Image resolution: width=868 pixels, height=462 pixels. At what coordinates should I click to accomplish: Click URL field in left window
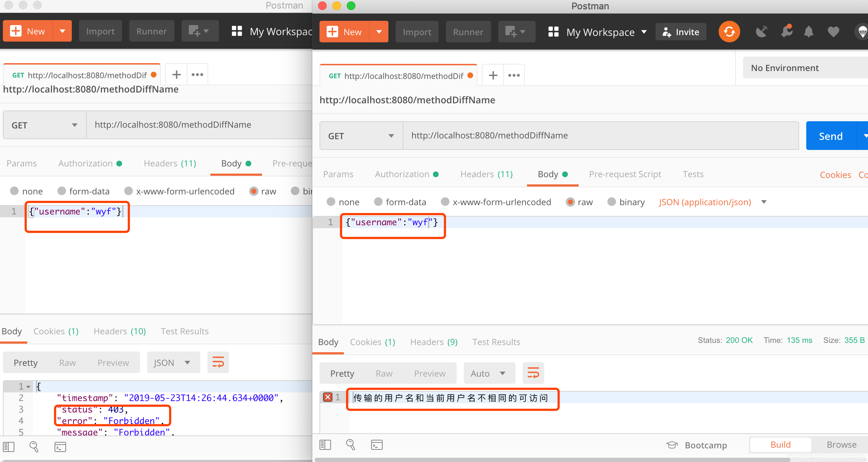tap(199, 125)
